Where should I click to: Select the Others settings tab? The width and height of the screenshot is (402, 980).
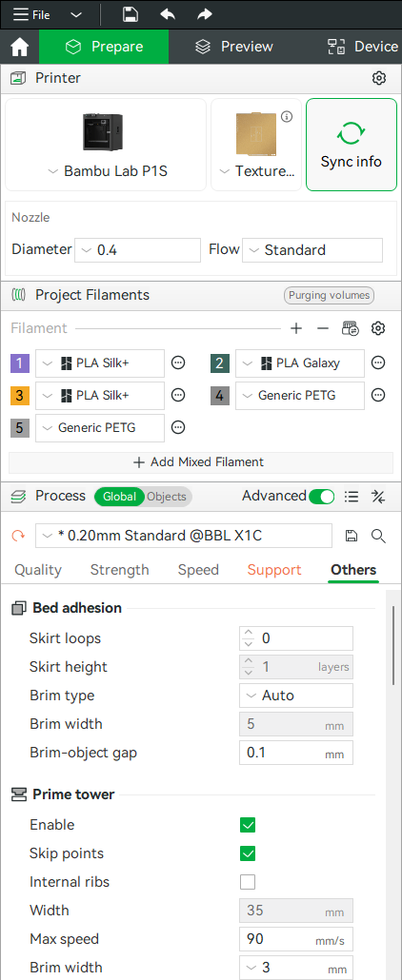(x=353, y=570)
